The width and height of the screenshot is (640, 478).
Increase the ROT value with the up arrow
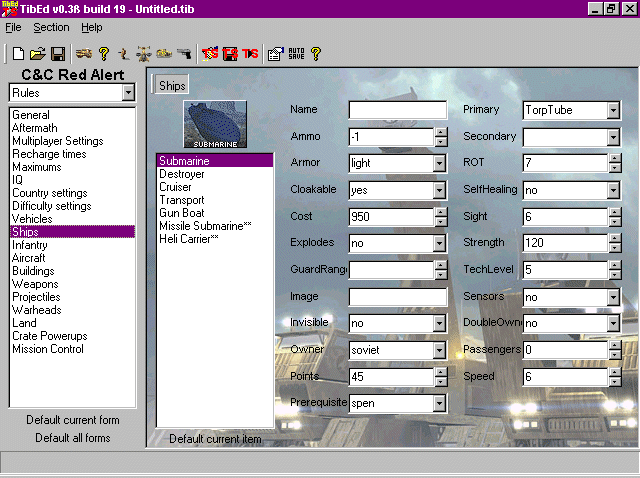(615, 159)
